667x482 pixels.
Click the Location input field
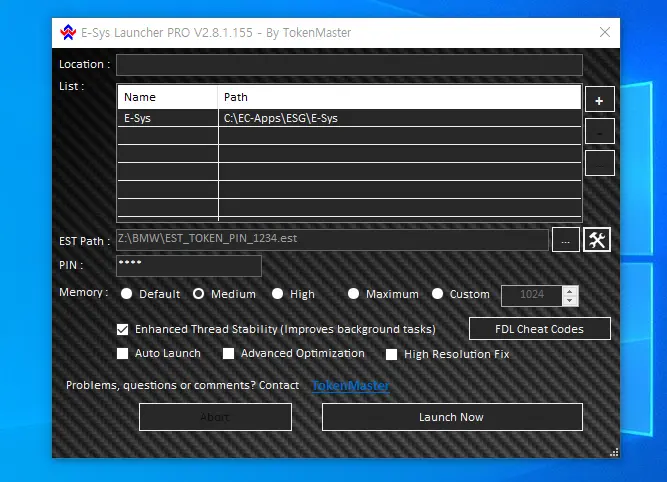click(349, 65)
